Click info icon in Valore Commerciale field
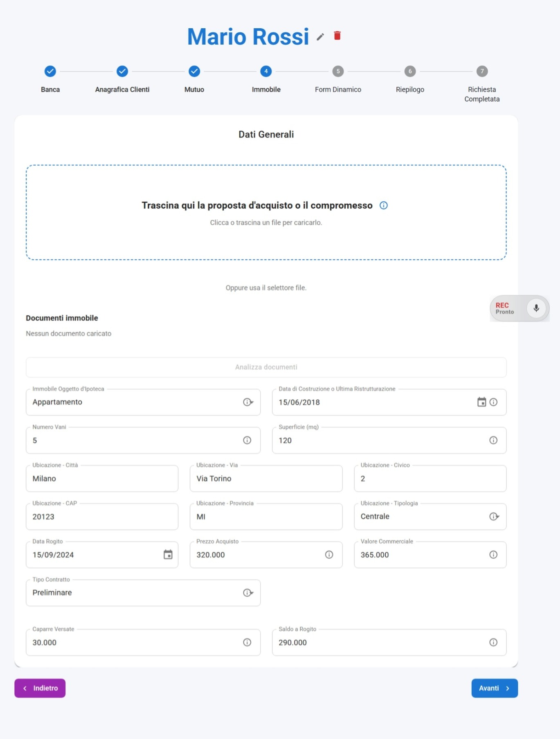Screen dimensions: 560x739 (493, 555)
